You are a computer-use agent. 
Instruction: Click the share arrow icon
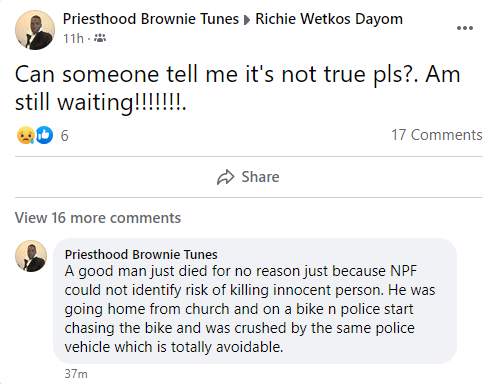[x=226, y=177]
